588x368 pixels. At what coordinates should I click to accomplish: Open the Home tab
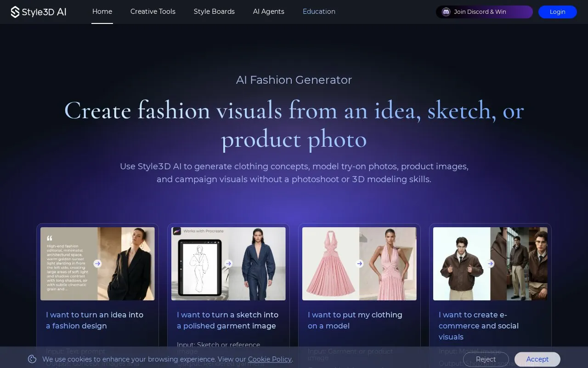coord(102,11)
